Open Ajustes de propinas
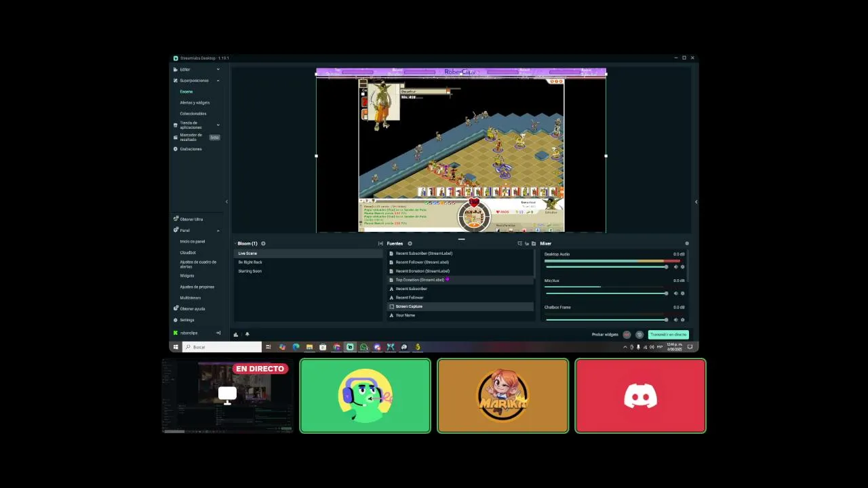 [x=197, y=287]
